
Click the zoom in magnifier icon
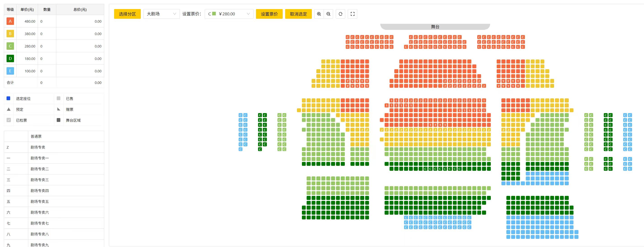tap(319, 14)
